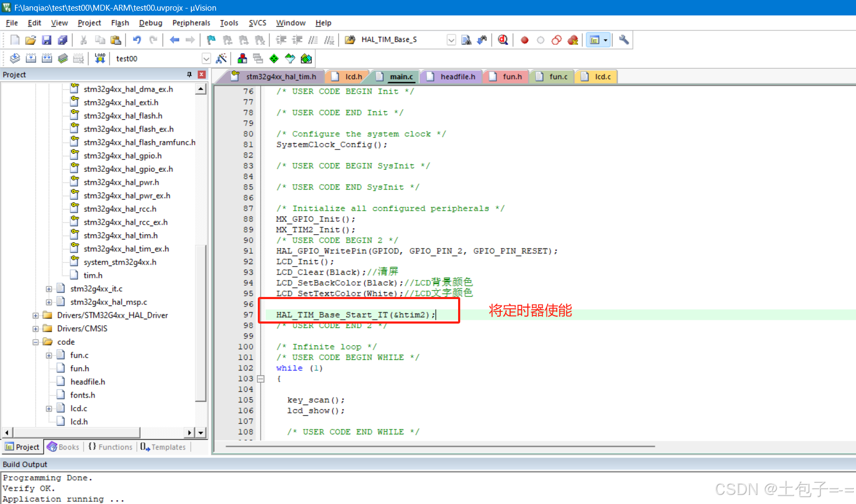Screen dimensions: 856x504
Task: Open the window layout dropdown arrow
Action: tap(605, 40)
